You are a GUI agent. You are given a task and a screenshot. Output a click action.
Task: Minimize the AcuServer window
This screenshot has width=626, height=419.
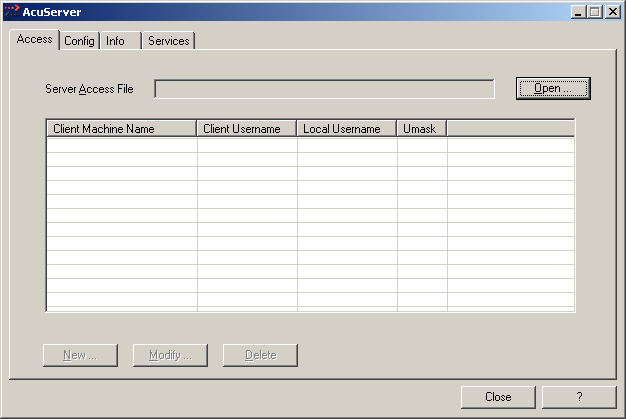[x=578, y=12]
